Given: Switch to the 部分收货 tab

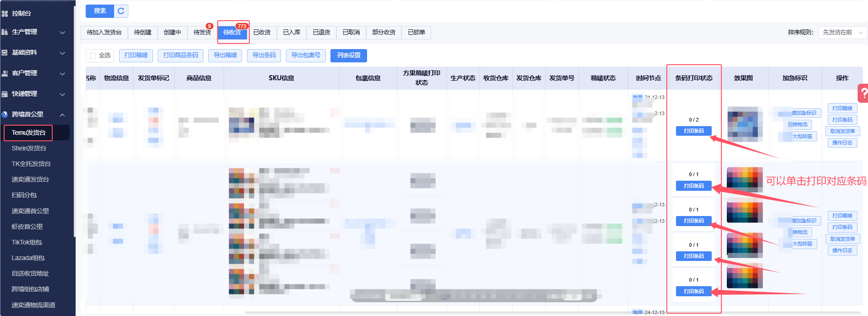Looking at the screenshot, I should [x=384, y=33].
